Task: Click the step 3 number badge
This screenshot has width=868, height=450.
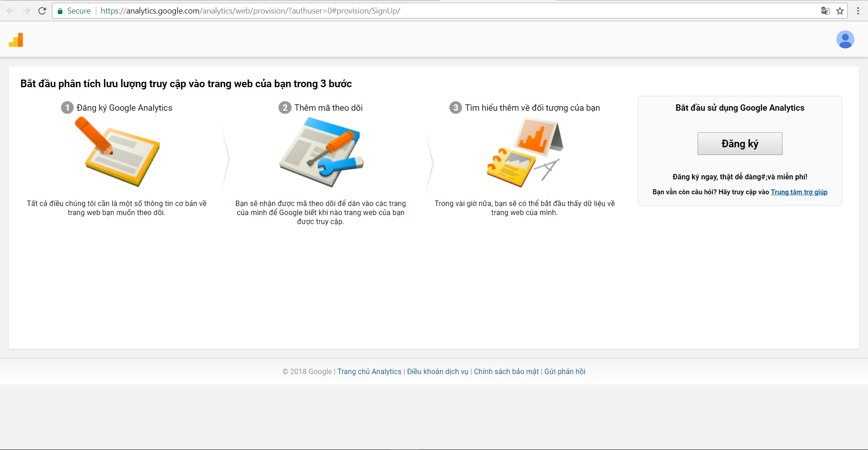Action: coord(456,108)
